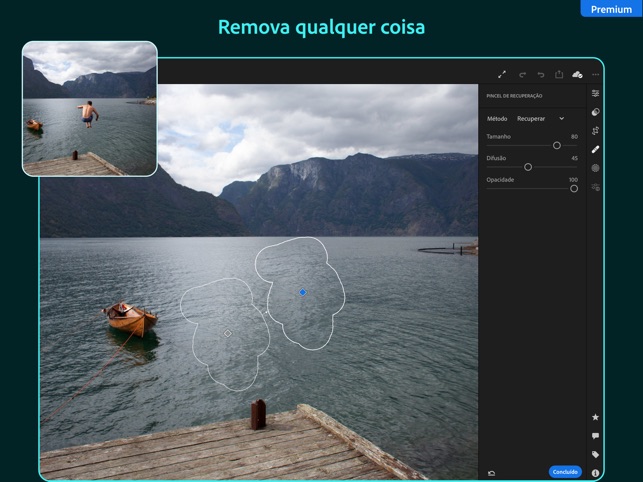The height and width of the screenshot is (482, 643).
Task: Expand the photo to fullscreen view
Action: pyautogui.click(x=502, y=74)
